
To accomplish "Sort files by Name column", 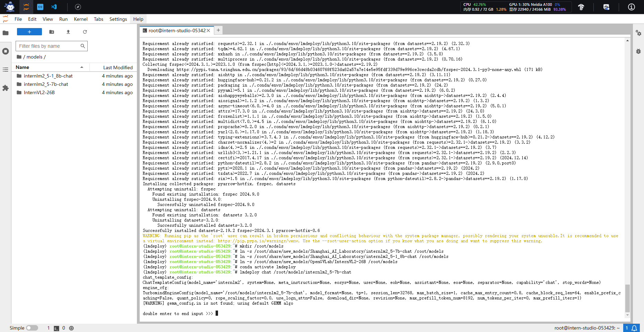I will point(50,67).
